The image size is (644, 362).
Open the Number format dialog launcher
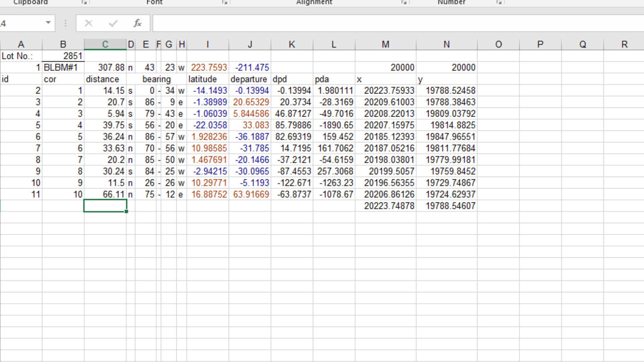coord(499,2)
